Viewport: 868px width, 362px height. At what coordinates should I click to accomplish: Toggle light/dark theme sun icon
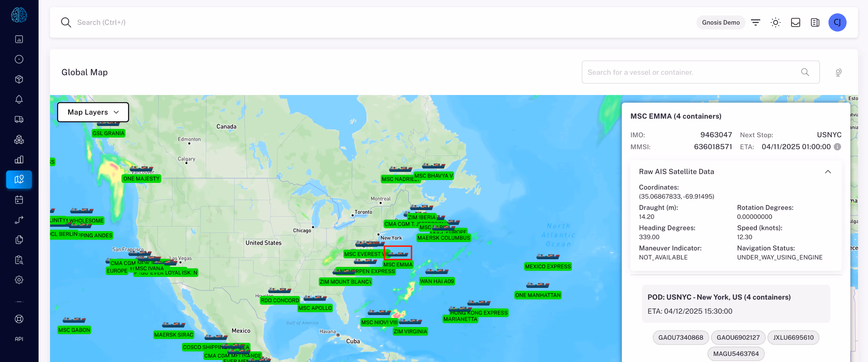[775, 22]
